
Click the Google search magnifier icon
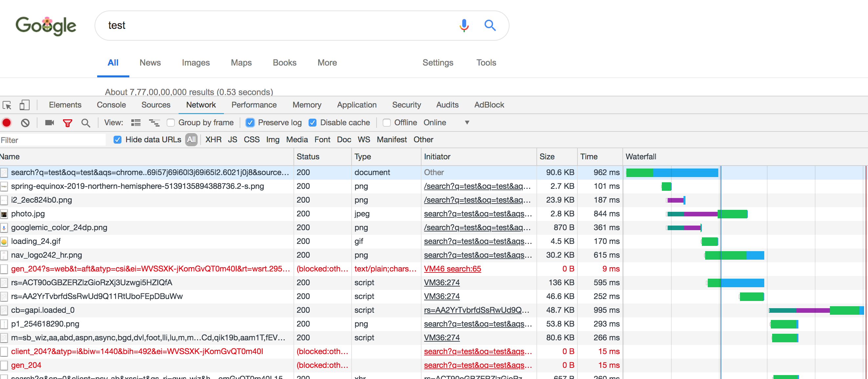[489, 25]
